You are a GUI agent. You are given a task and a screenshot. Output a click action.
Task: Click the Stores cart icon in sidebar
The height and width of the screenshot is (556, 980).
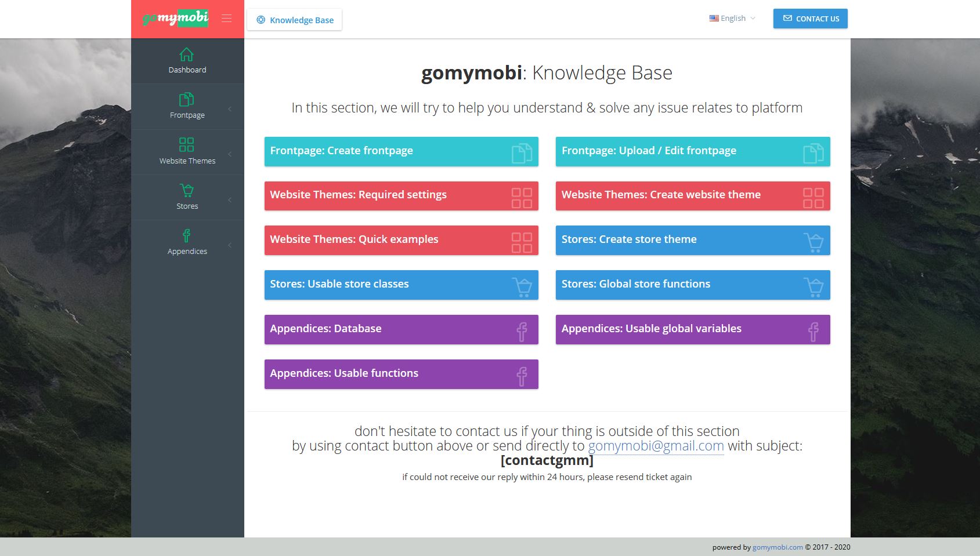point(186,190)
